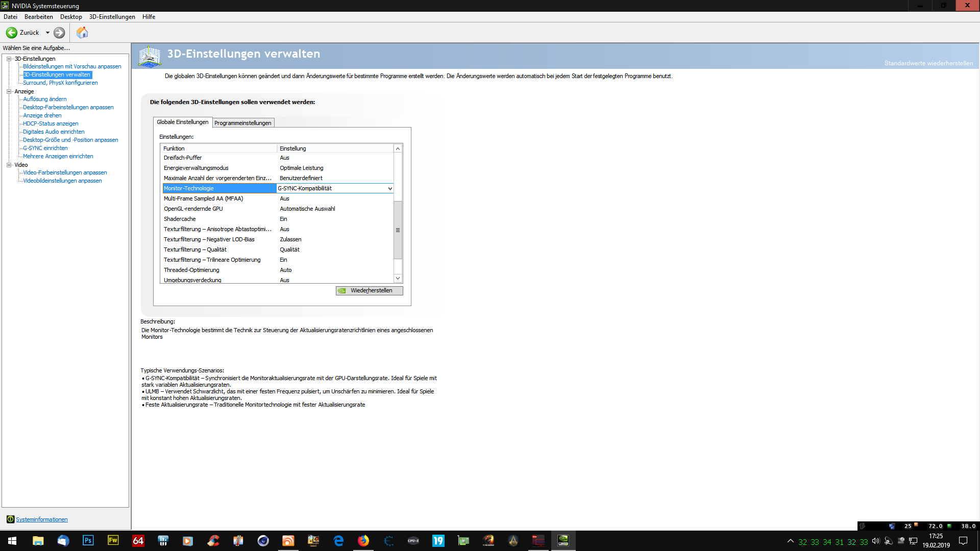Click the Wiederherstellen button

point(370,291)
